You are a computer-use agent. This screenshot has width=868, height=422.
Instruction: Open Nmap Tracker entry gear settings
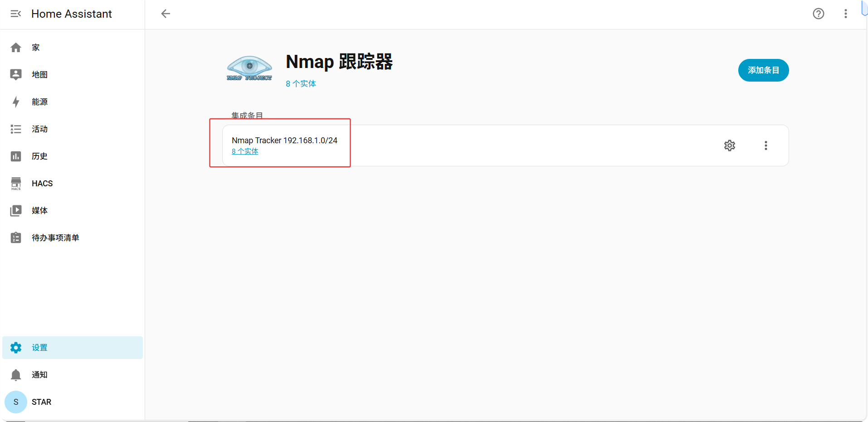tap(729, 146)
